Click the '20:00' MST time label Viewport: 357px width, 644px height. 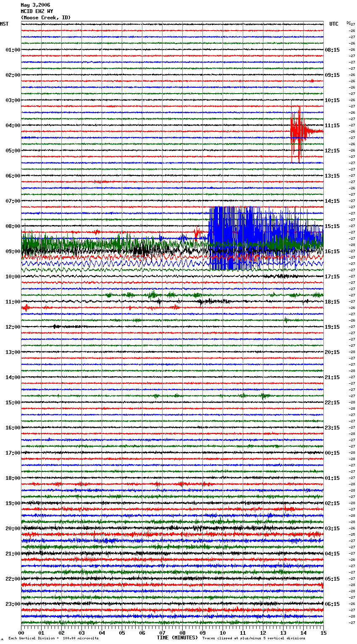tap(13, 529)
